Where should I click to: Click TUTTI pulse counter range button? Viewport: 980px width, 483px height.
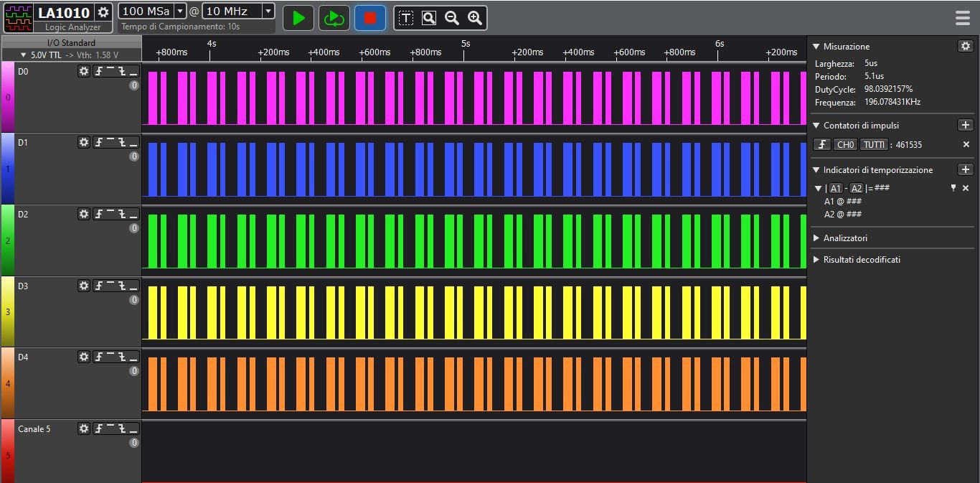(x=874, y=144)
